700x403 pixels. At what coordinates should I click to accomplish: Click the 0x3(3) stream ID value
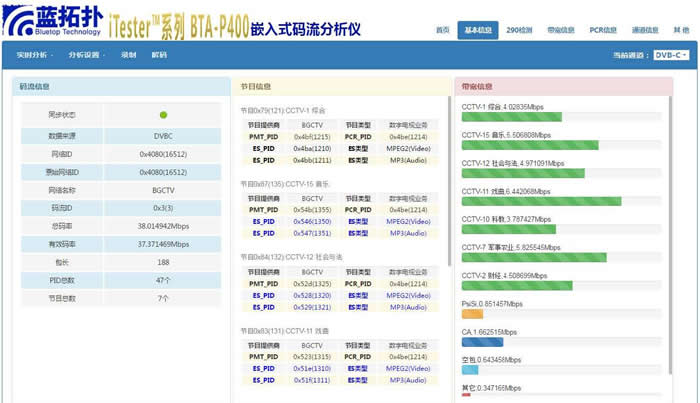[x=163, y=208]
